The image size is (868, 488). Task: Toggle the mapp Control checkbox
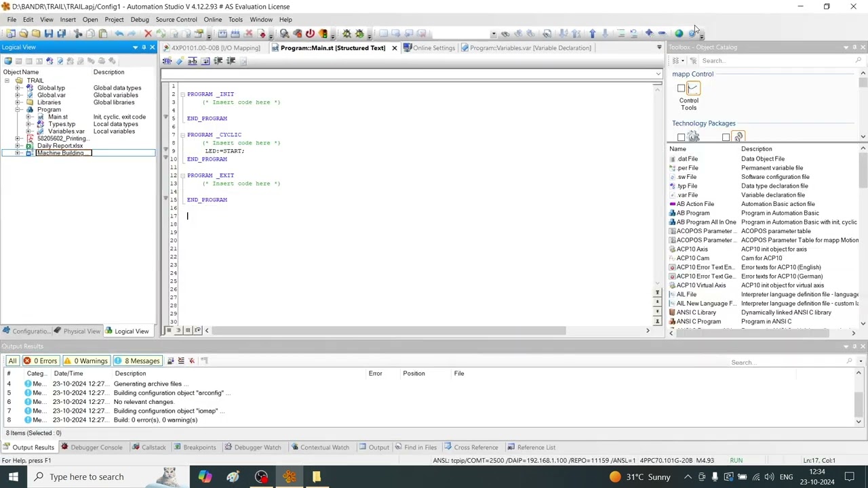point(681,88)
